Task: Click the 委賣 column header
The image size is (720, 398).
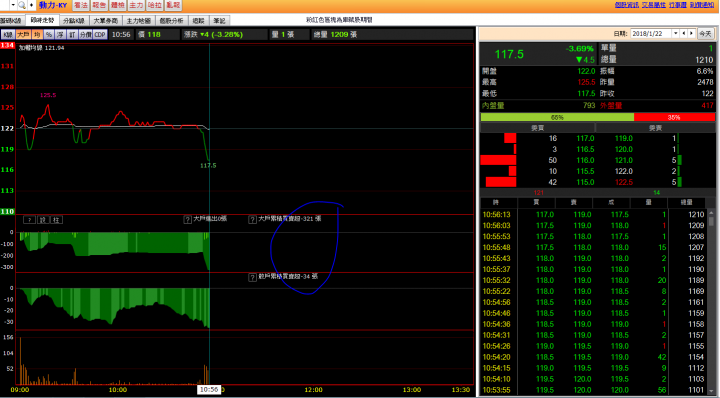Action: pos(655,128)
